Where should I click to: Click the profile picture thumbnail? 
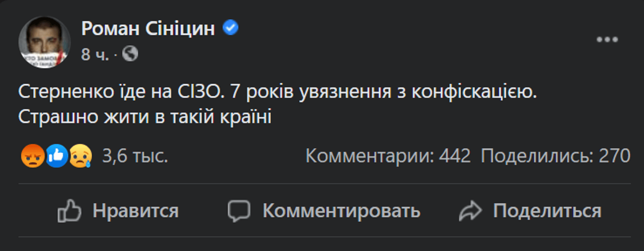pyautogui.click(x=44, y=40)
